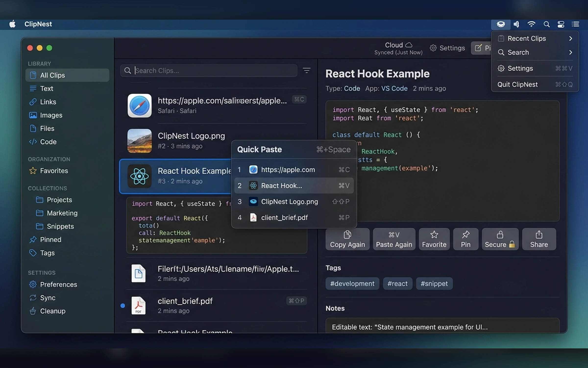Toggle the Secure lock for this clip
Image resolution: width=588 pixels, height=368 pixels.
(500, 239)
